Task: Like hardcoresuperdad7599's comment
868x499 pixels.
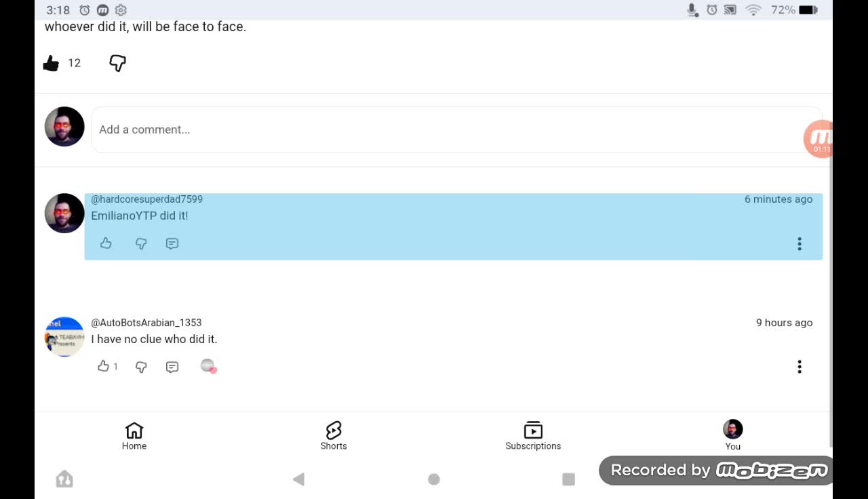Action: point(105,243)
